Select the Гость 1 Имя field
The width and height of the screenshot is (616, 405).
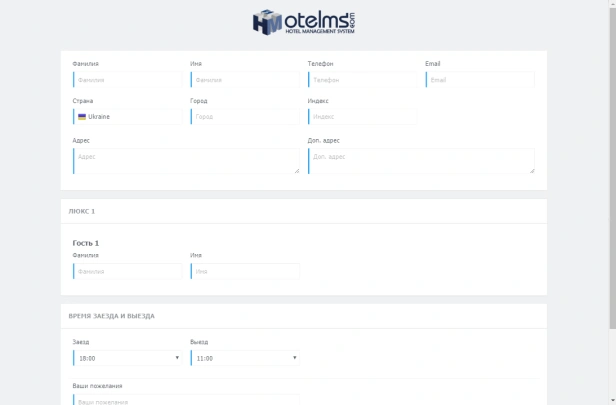245,271
